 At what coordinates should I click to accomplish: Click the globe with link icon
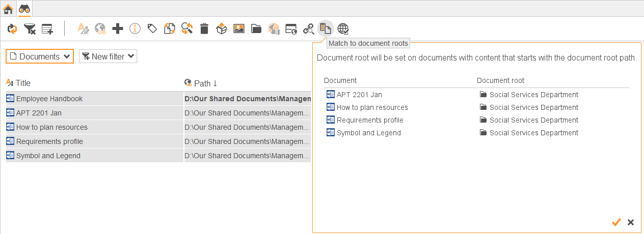point(100,28)
